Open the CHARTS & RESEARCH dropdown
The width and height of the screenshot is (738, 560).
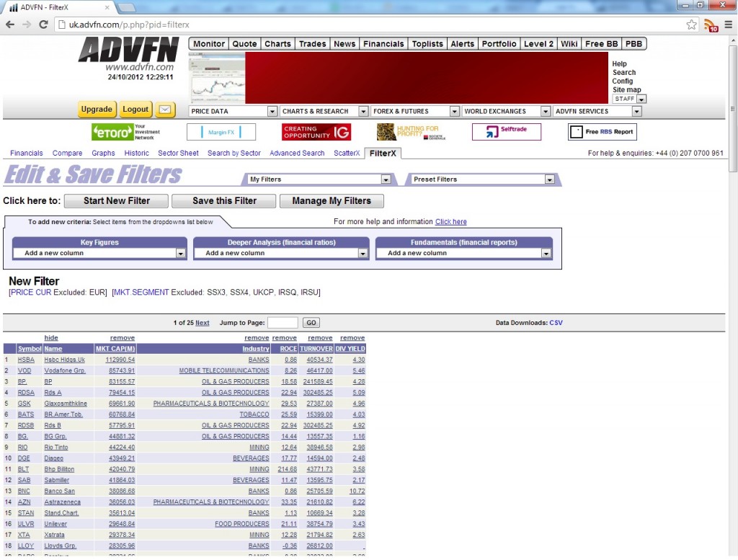point(324,111)
